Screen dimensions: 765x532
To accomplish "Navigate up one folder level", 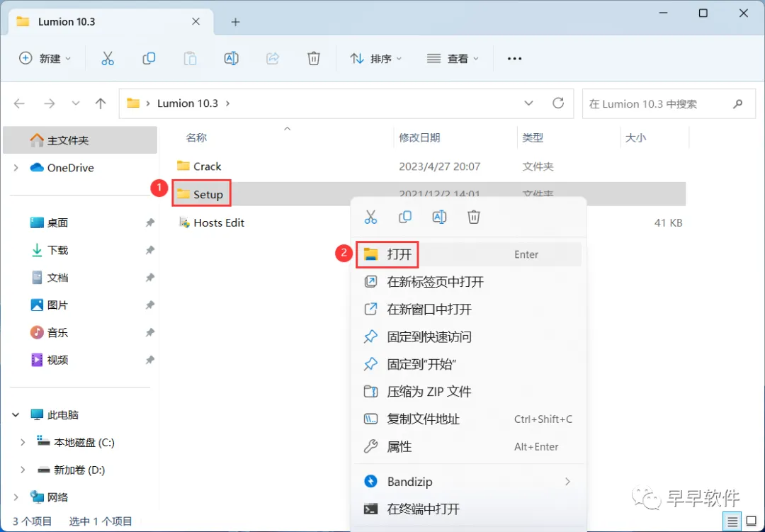I will coord(101,103).
